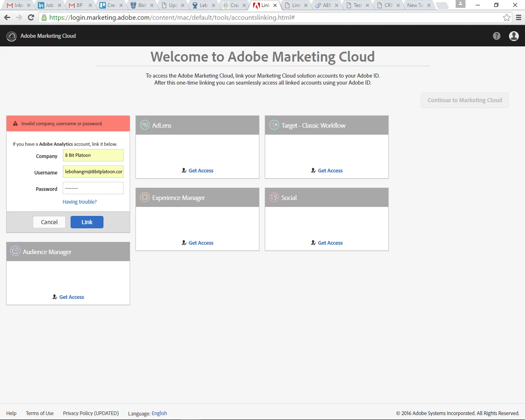Screen dimensions: 525x420
Task: Click the Target Classic Workflow icon
Action: pyautogui.click(x=274, y=125)
